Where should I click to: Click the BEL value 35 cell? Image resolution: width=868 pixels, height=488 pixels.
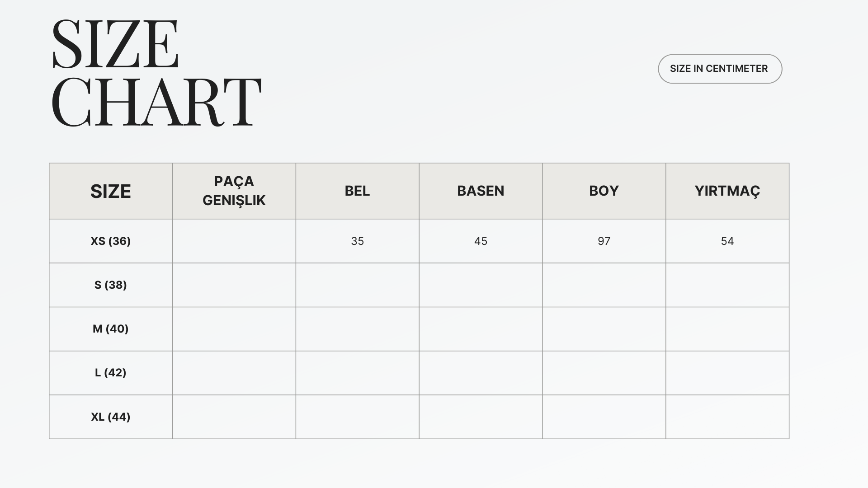pos(357,241)
